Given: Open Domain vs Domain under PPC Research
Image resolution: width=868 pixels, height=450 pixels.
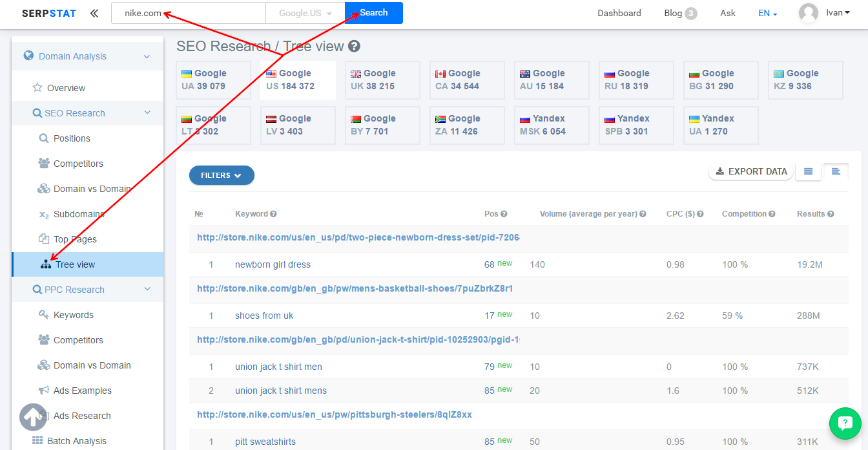Looking at the screenshot, I should (x=92, y=365).
